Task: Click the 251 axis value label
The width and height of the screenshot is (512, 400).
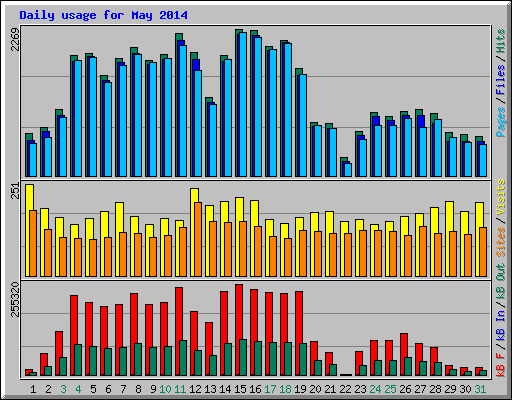Action: (15, 191)
